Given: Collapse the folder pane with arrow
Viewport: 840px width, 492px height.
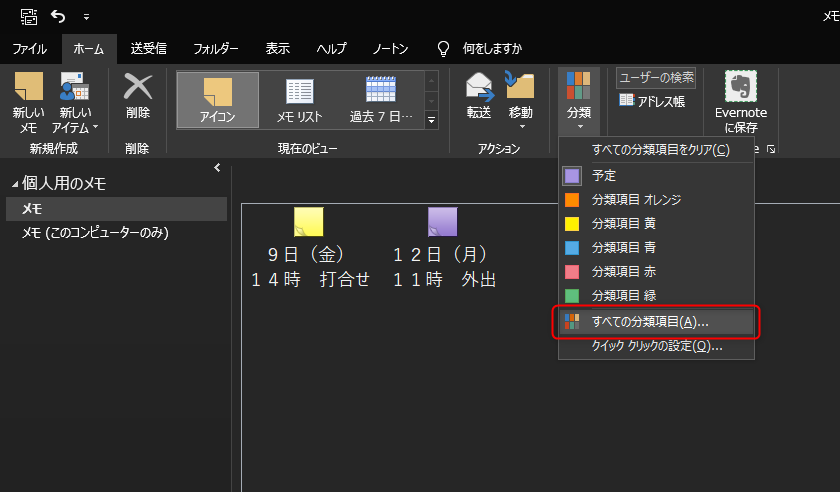Looking at the screenshot, I should point(217,168).
